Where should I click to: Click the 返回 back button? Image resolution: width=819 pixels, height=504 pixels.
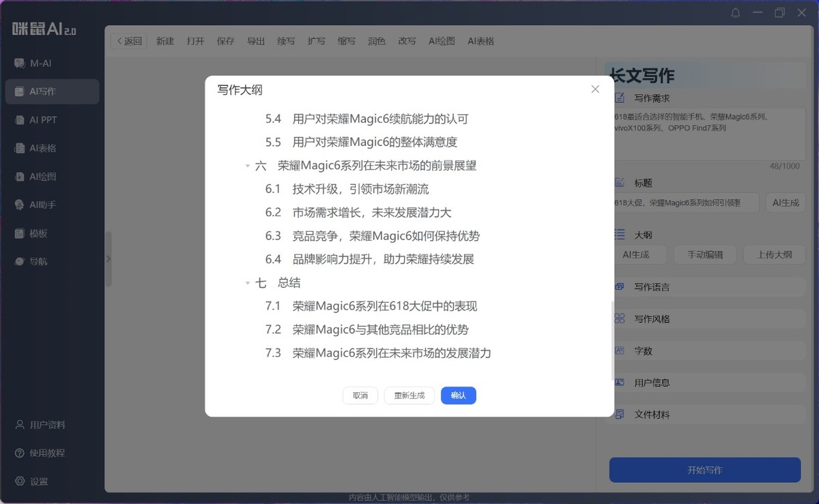click(129, 41)
